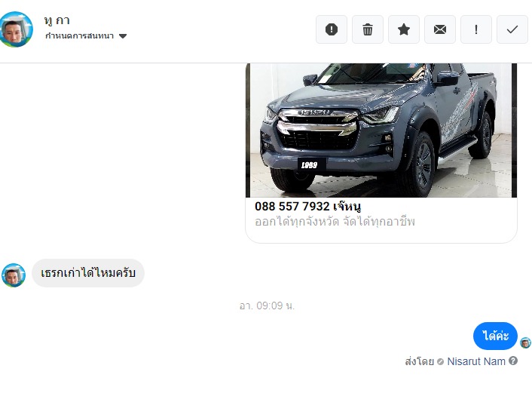
Task: Click small badge icon after ส่งโดย
Action: (440, 362)
